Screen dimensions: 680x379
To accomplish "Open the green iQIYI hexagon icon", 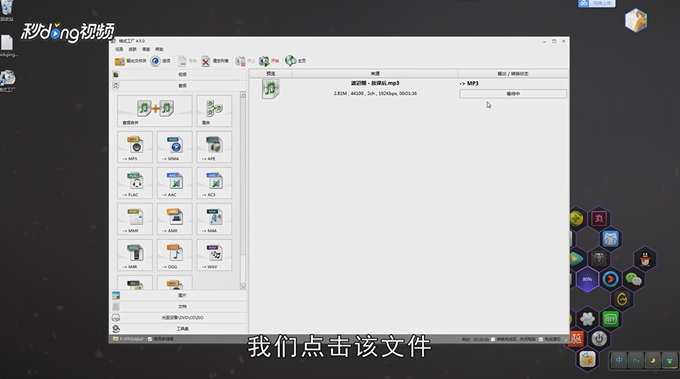I will 611,319.
